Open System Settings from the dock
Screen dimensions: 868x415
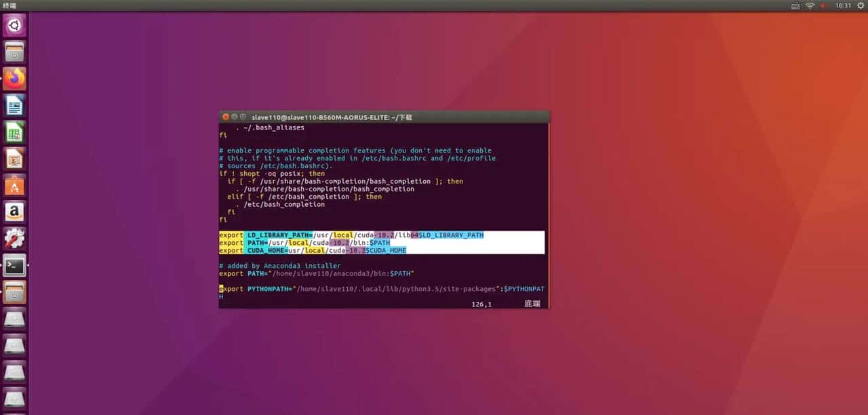15,237
